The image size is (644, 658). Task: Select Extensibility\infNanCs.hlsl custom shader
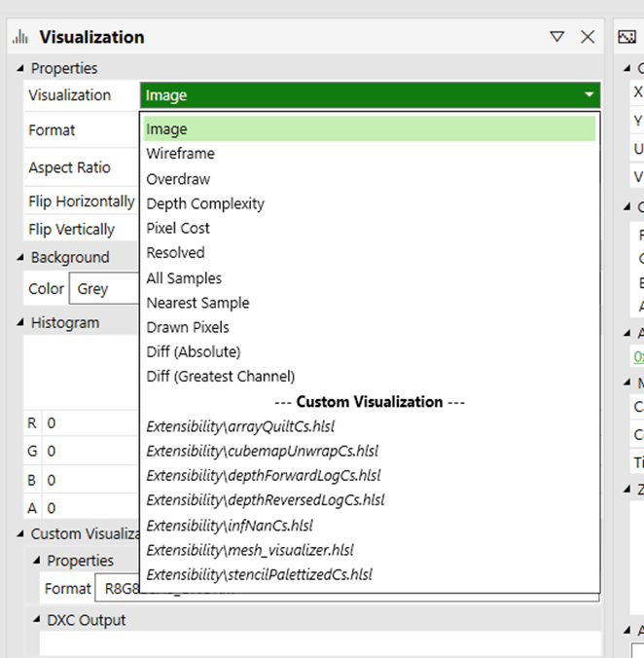click(370, 526)
